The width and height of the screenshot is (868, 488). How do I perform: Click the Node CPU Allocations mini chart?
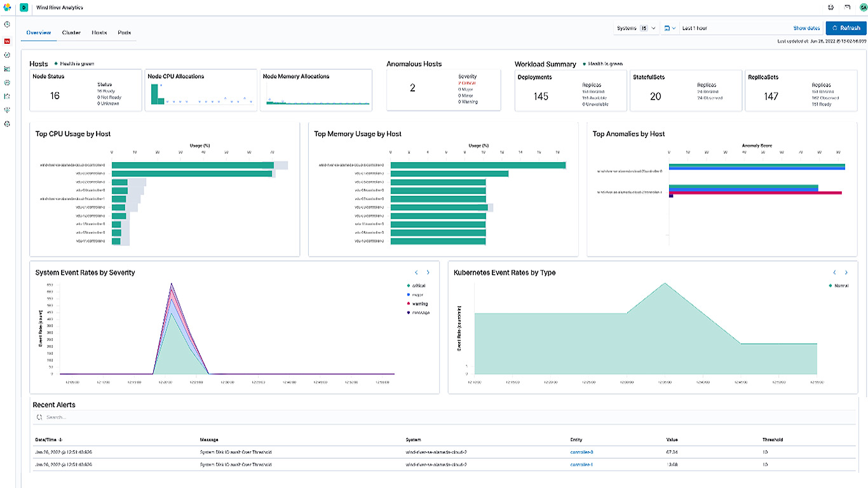point(201,93)
